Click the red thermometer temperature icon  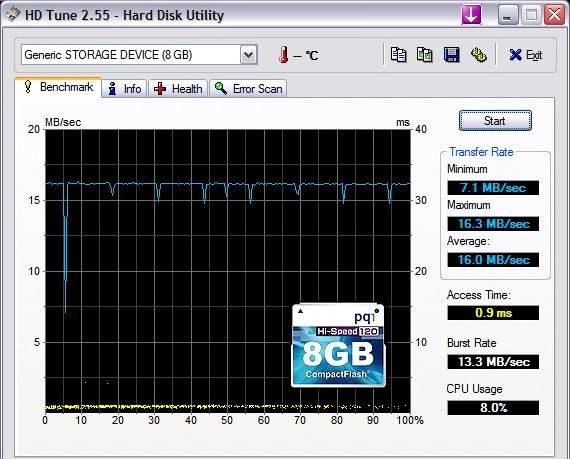[x=284, y=55]
